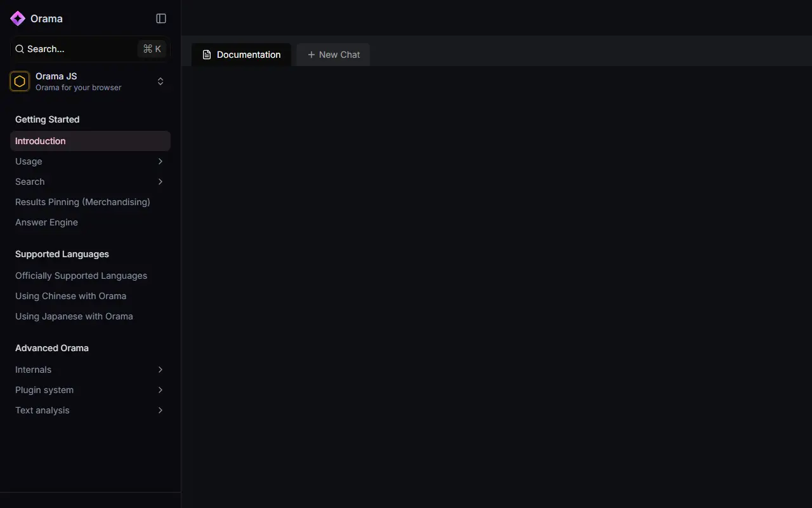Click the Advanced Orama heading
The width and height of the screenshot is (812, 508).
[x=52, y=348]
